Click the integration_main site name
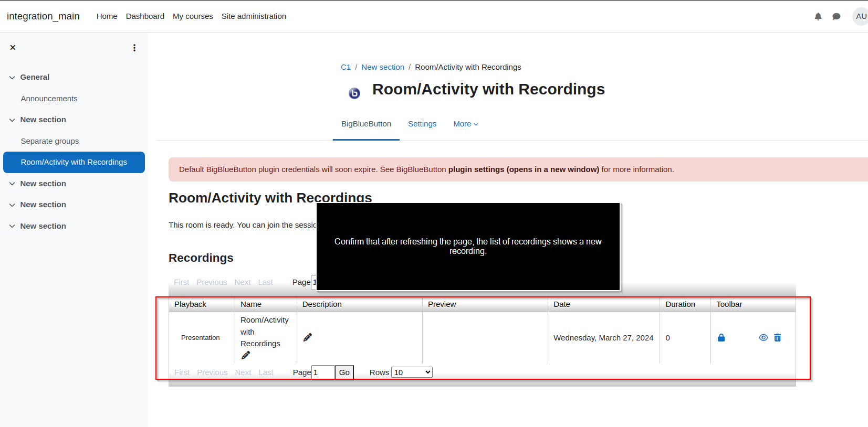 (x=43, y=16)
